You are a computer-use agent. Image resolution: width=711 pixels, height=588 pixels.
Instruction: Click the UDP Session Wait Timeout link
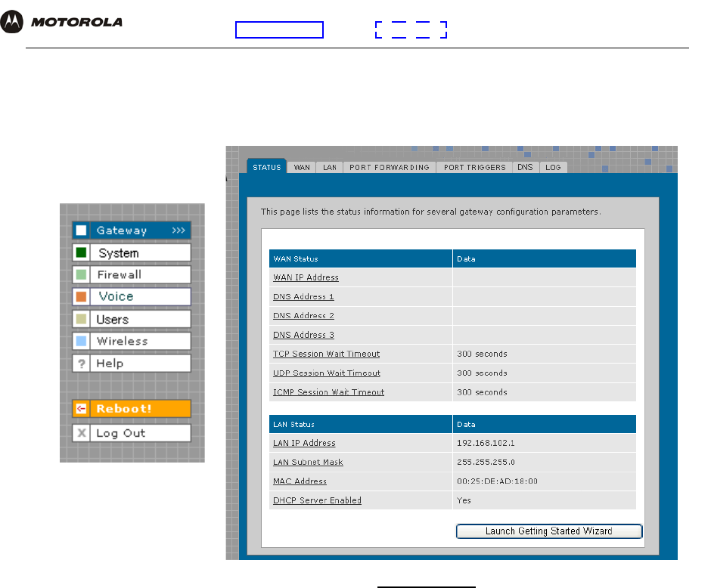(327, 373)
